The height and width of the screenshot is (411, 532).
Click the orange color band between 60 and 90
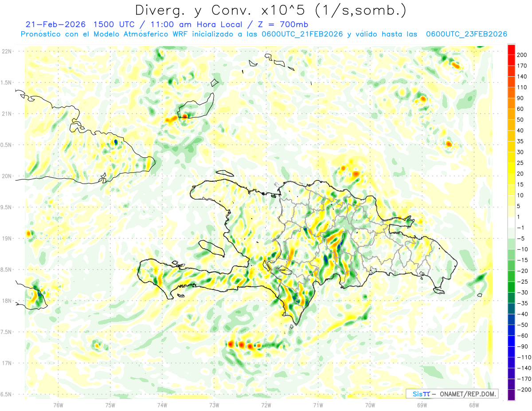(511, 103)
